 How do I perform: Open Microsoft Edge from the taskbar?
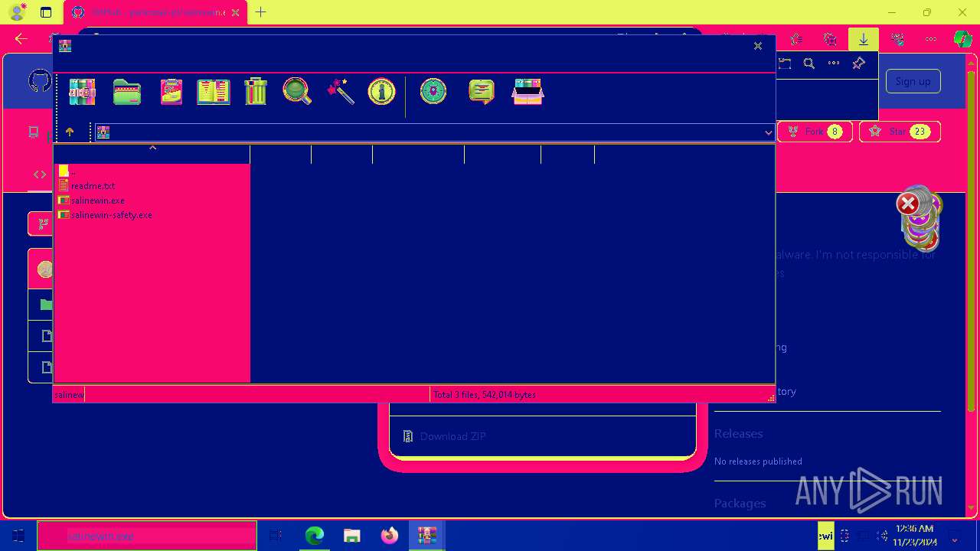(x=315, y=536)
